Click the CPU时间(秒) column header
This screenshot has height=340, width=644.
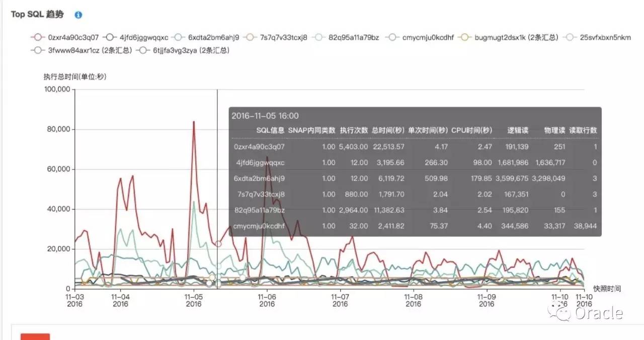click(471, 130)
